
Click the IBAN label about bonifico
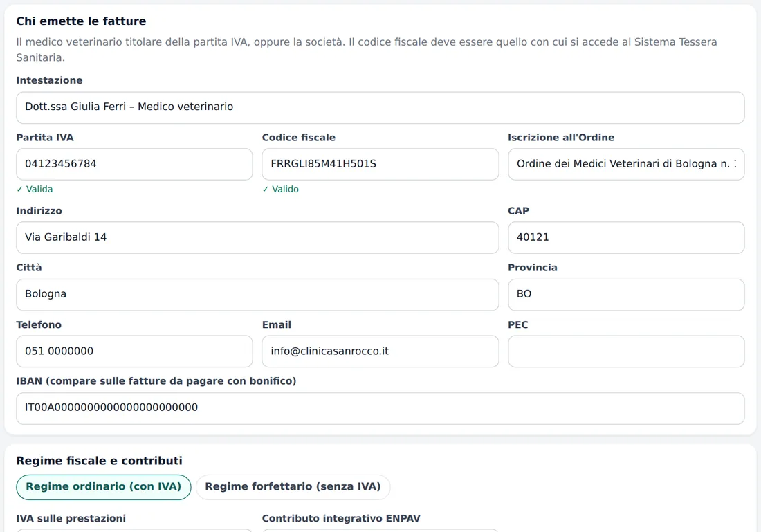pyautogui.click(x=156, y=381)
